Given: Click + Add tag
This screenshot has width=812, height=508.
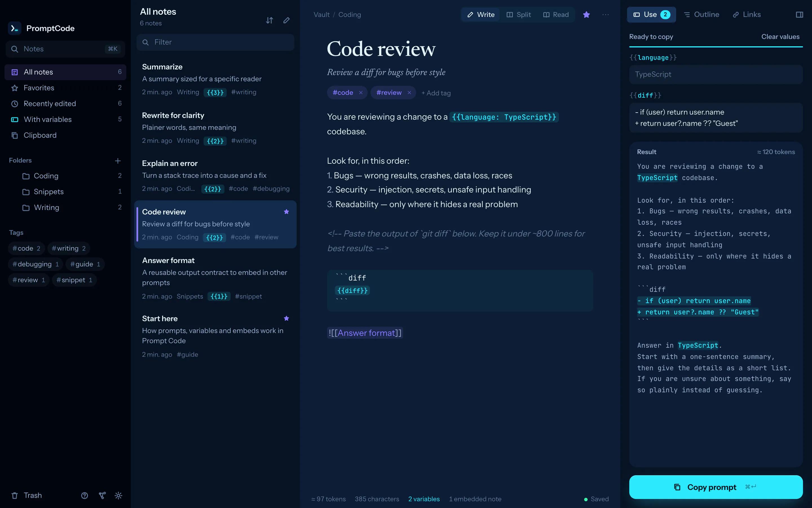Looking at the screenshot, I should pos(436,93).
